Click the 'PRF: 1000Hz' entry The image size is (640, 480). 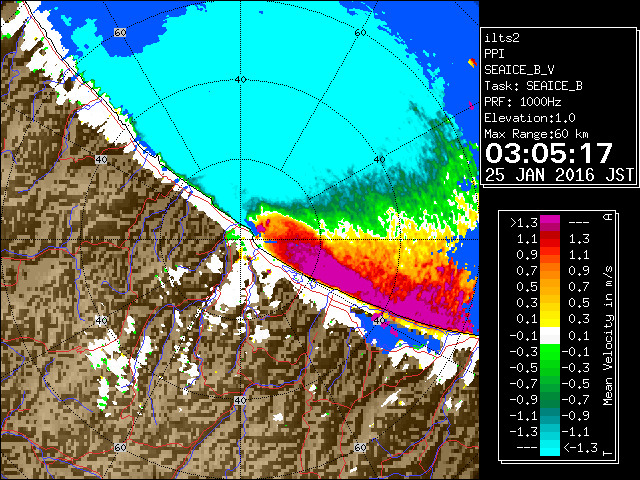click(x=523, y=102)
